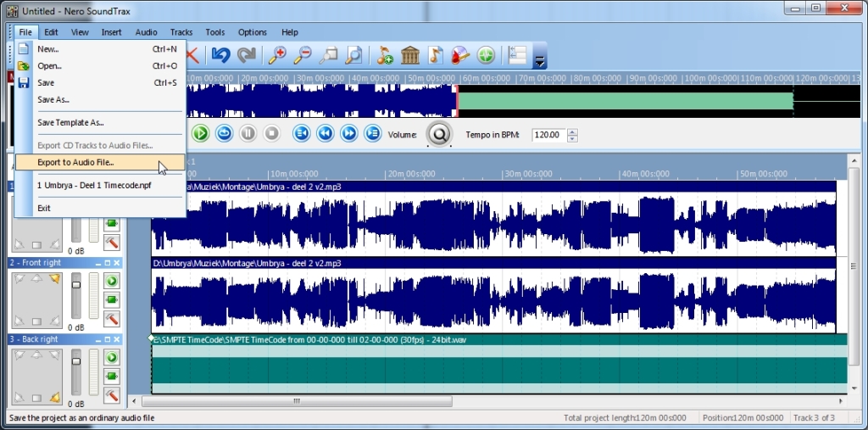Maximize the 2 - Front right track panel
Screen dimensions: 868x430
[x=108, y=263]
